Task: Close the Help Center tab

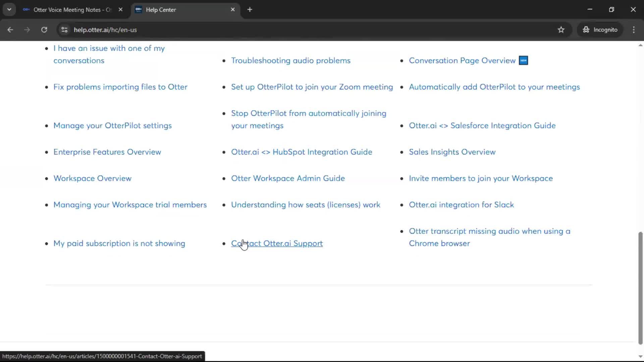Action: [x=233, y=10]
